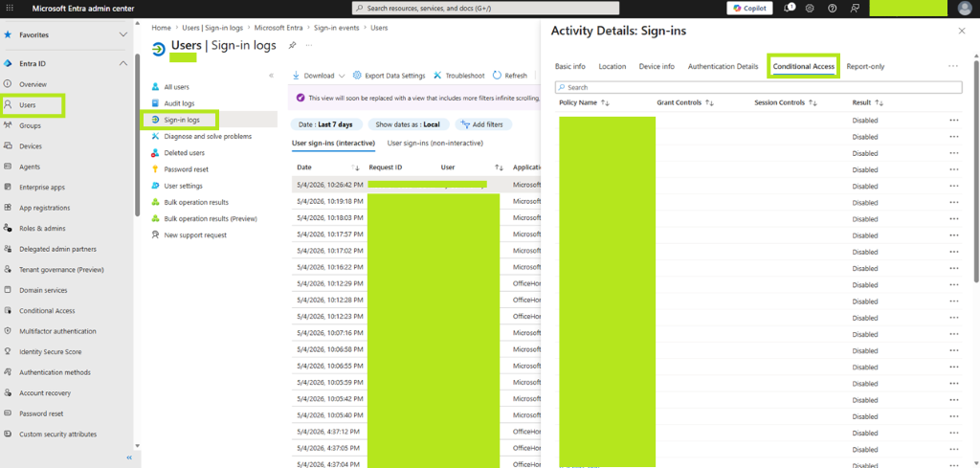Screen dimensions: 980x468
Task: Click the Home breadcrumb link
Action: [161, 28]
